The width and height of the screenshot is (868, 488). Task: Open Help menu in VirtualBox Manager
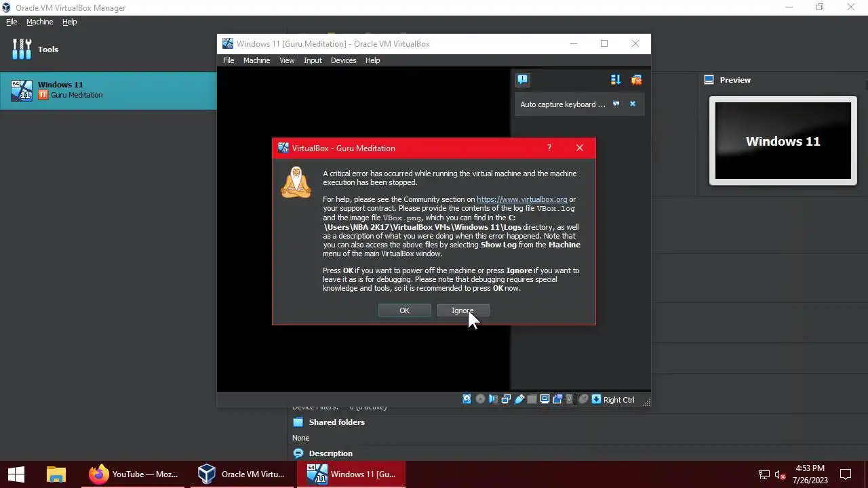(x=70, y=22)
